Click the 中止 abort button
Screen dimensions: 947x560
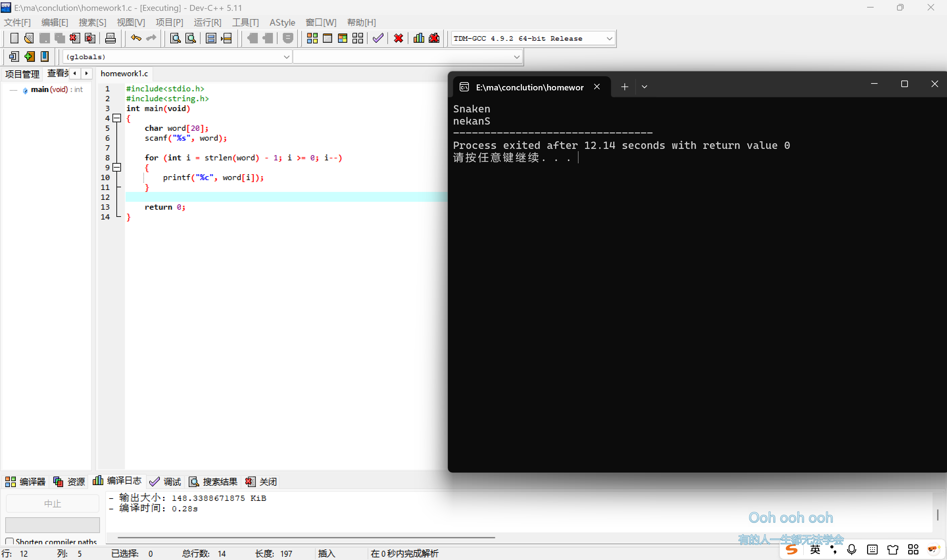coord(53,503)
